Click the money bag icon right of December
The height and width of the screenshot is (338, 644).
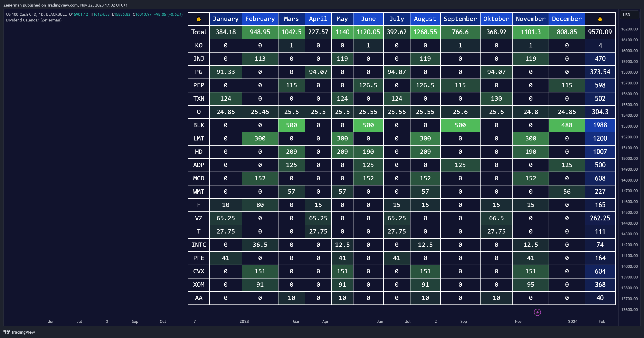(600, 19)
